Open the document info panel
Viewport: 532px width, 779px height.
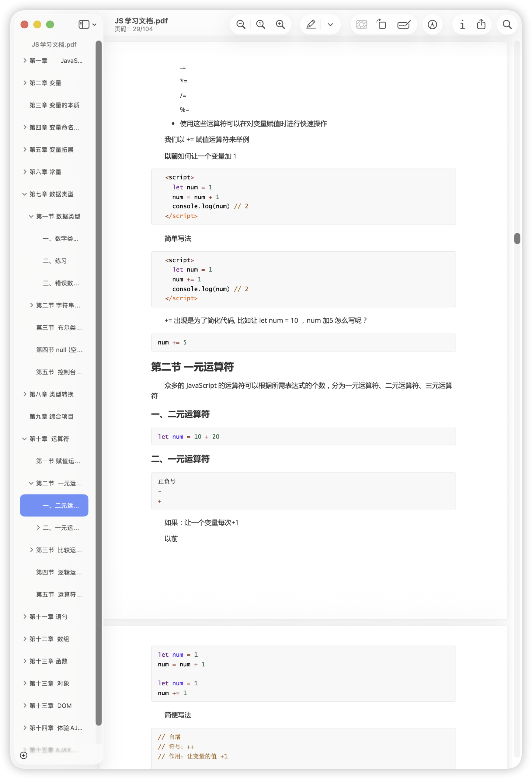click(x=462, y=24)
